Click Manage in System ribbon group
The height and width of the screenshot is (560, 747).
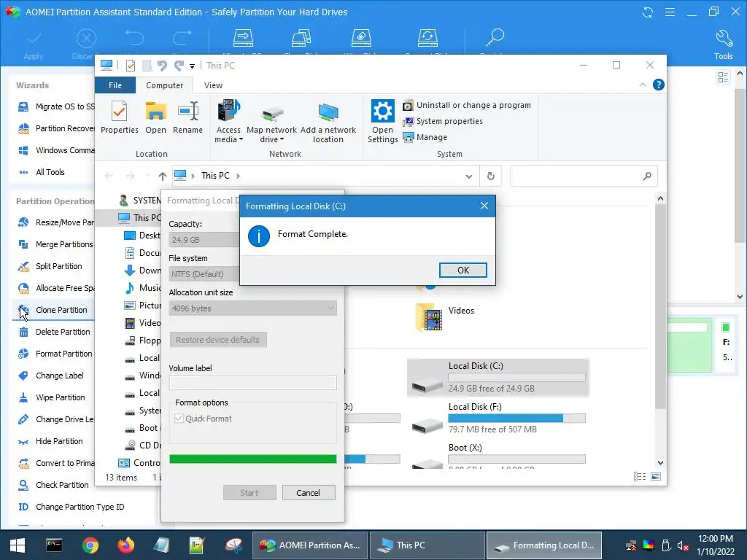(425, 137)
